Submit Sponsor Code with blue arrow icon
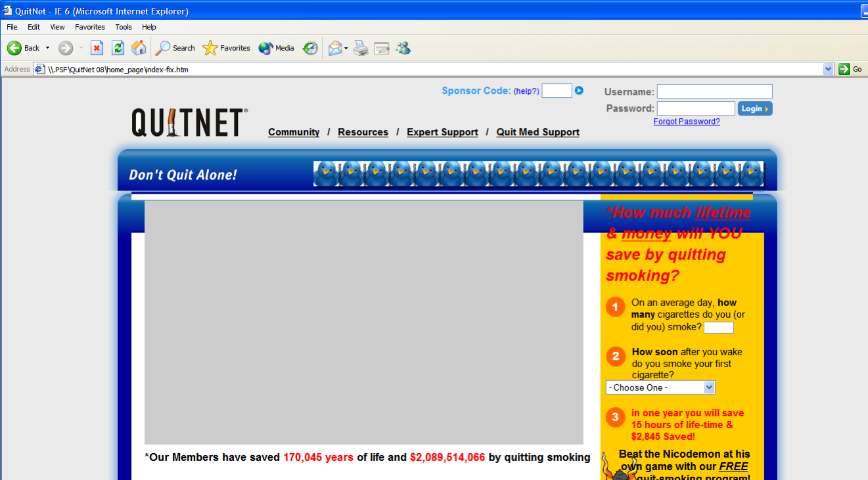Image resolution: width=868 pixels, height=480 pixels. pyautogui.click(x=579, y=91)
